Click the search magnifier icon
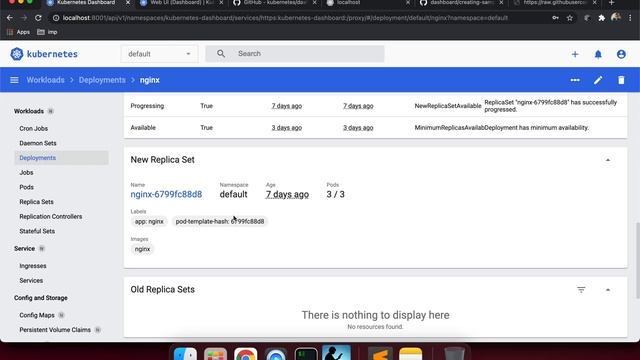Screen dimensions: 640x360 coord(221,54)
